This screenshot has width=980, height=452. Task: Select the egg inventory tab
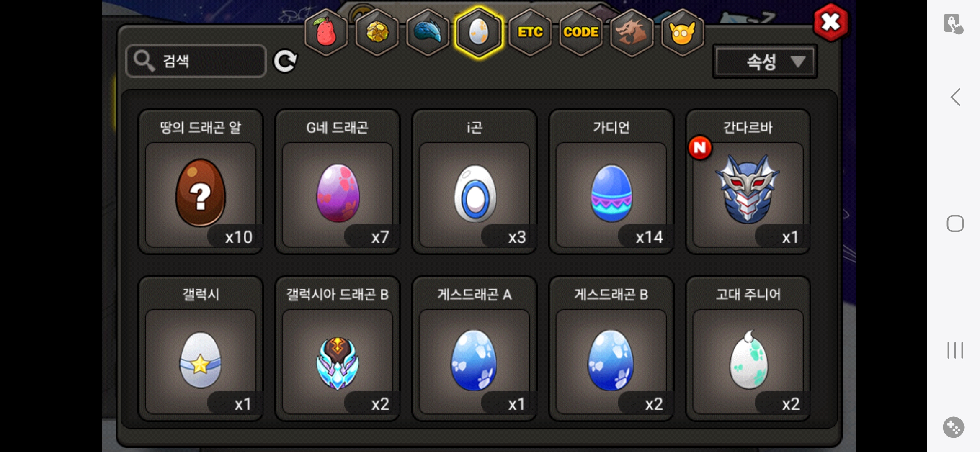479,32
